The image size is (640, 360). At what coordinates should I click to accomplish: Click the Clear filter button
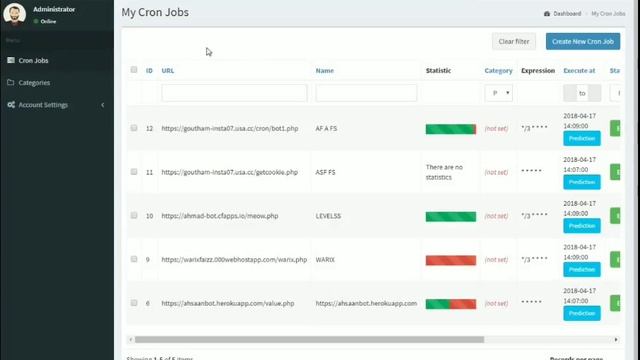pos(513,42)
